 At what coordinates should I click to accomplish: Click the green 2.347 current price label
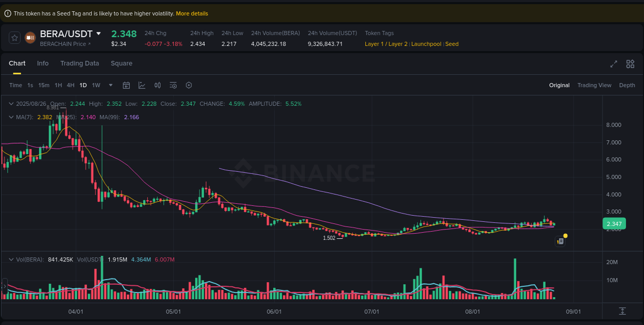point(614,223)
